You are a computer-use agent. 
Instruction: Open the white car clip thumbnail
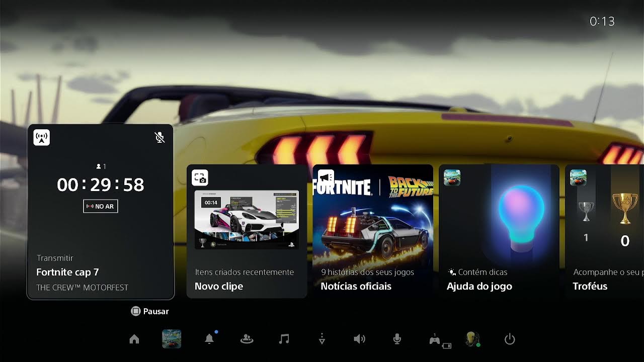click(x=247, y=220)
